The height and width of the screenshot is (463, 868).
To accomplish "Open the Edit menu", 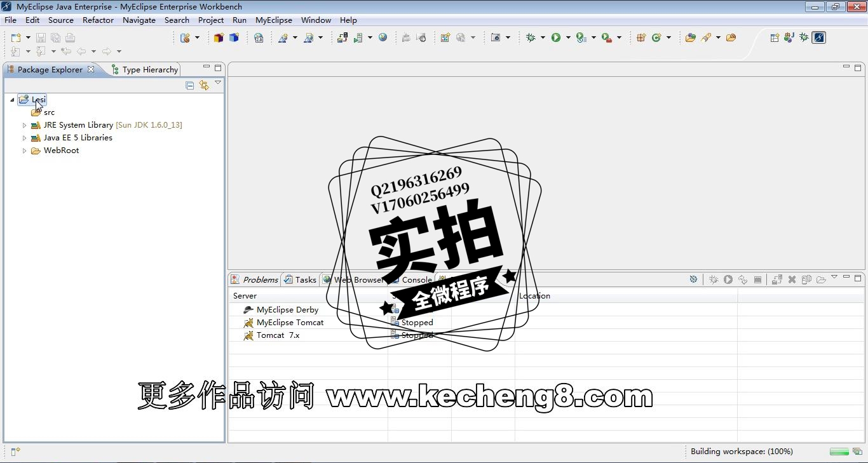I will 32,20.
